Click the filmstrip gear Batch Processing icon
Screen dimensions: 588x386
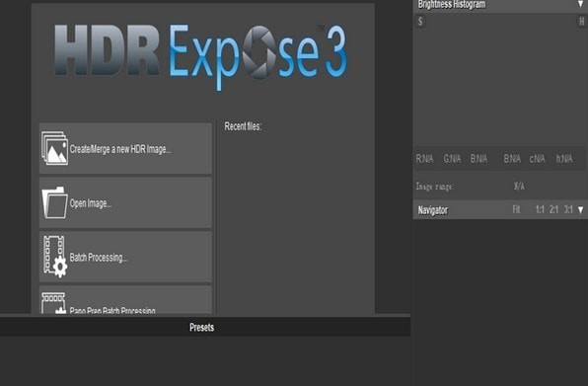pos(54,257)
